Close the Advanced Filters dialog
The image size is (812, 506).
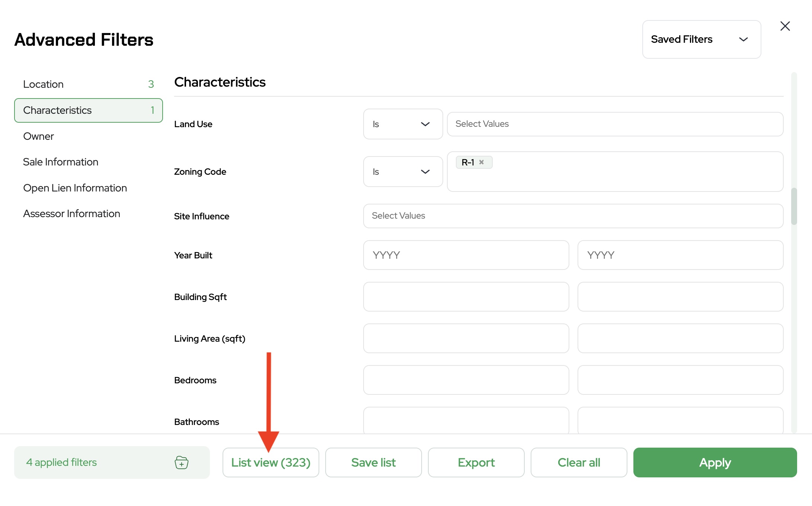coord(785,26)
